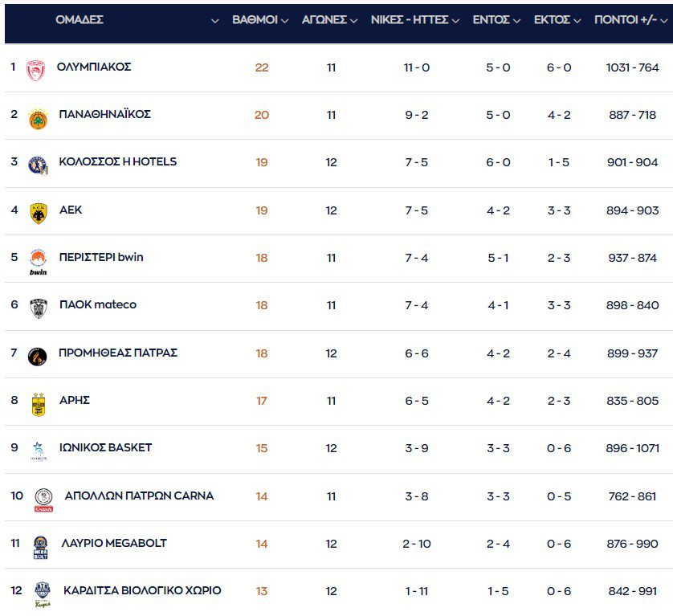Open the ΑΠΟΛΛΩΝ ΠΑΤΡΩΝ CARNA team link
The image size is (673, 616).
[139, 496]
